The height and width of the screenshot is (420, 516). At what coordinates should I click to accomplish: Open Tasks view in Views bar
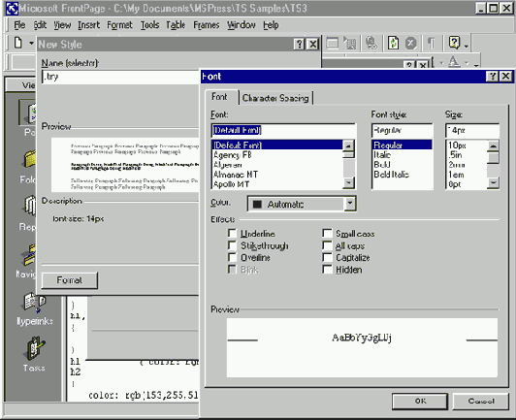34,354
